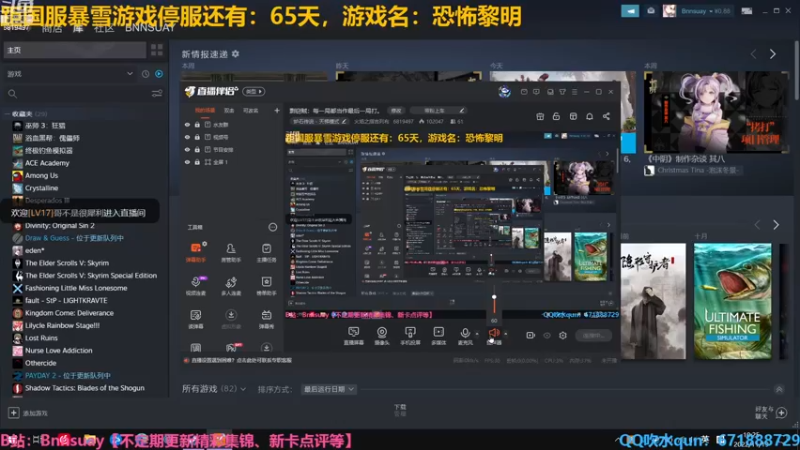
Task: Open advanced filter sliders icon in Steam search
Action: (x=157, y=94)
